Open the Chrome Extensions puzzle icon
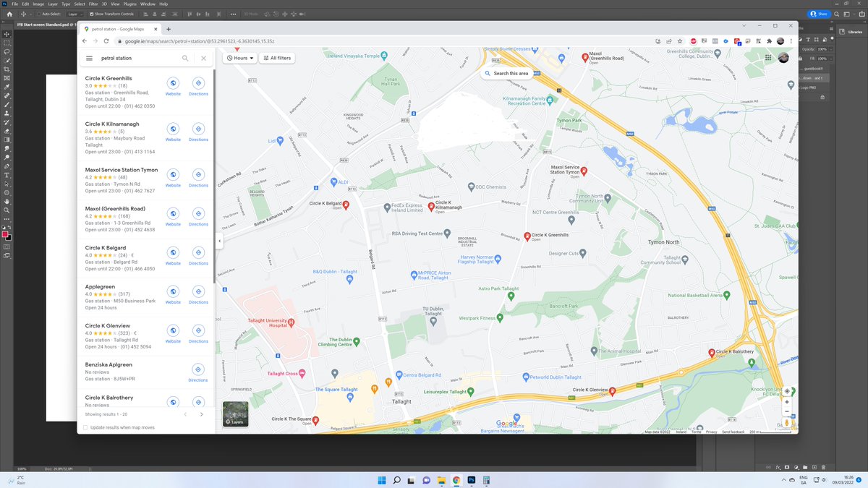 click(769, 40)
